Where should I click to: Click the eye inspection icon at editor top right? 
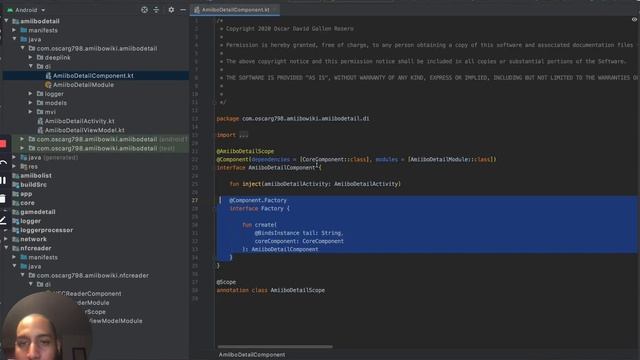[634, 20]
